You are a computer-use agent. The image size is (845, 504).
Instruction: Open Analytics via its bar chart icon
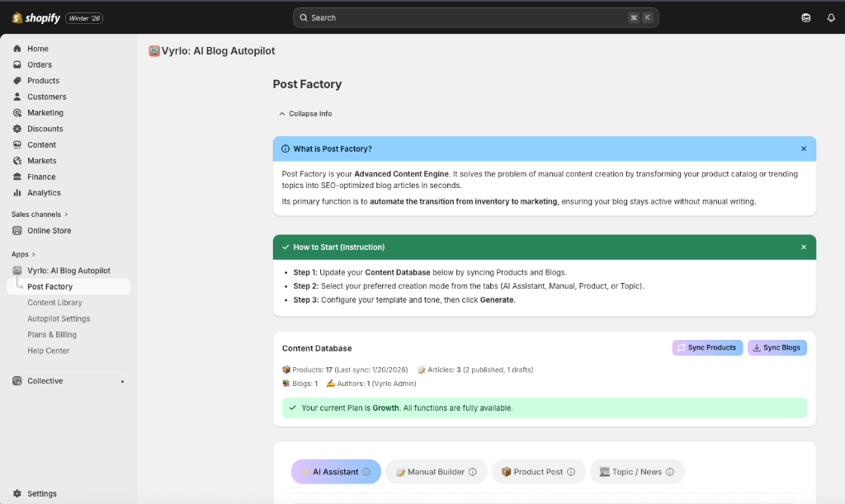[17, 193]
